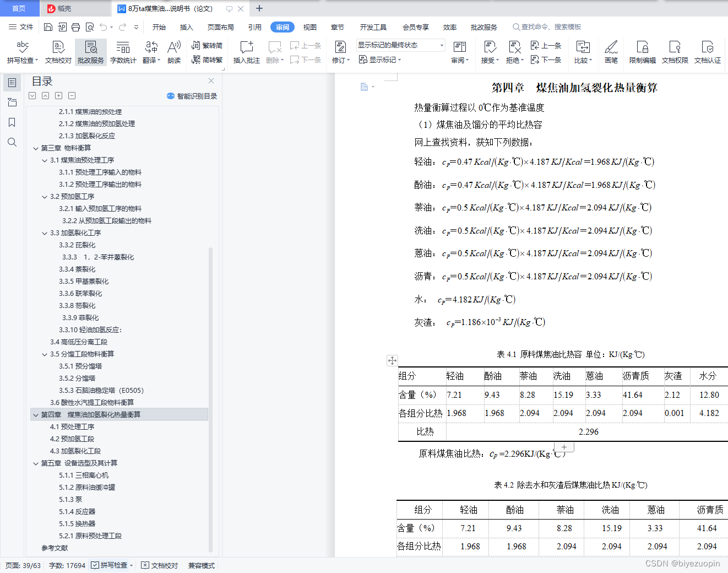Switch to 插入 ribbon tab
The width and height of the screenshot is (728, 573).
click(187, 27)
